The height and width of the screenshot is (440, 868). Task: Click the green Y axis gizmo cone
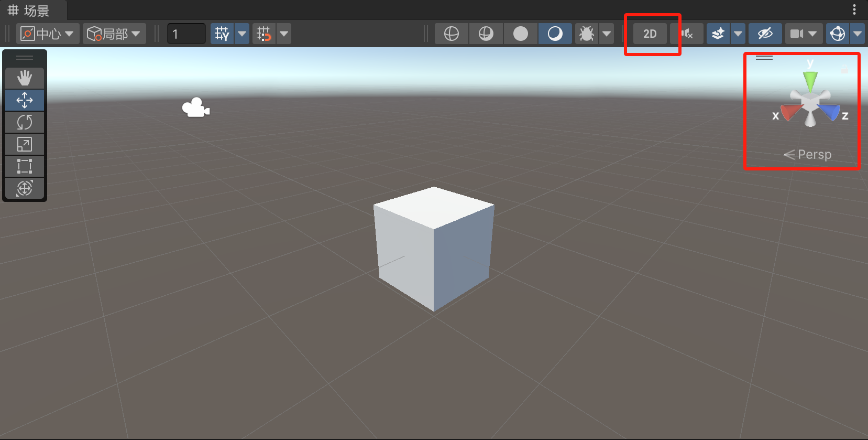810,81
